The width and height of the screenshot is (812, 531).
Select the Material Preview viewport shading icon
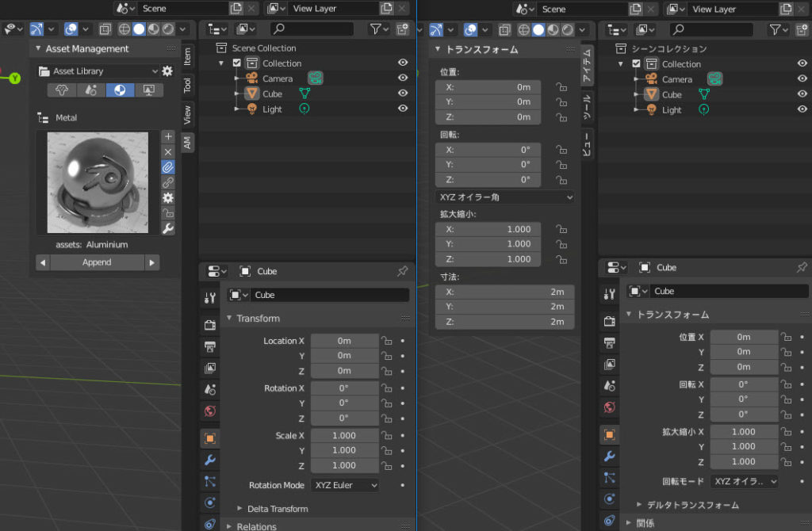[152, 27]
